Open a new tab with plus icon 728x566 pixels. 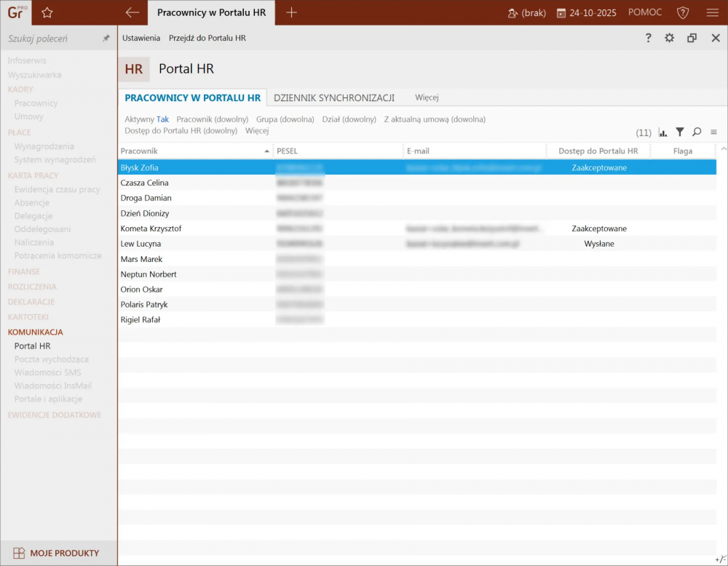[x=291, y=12]
